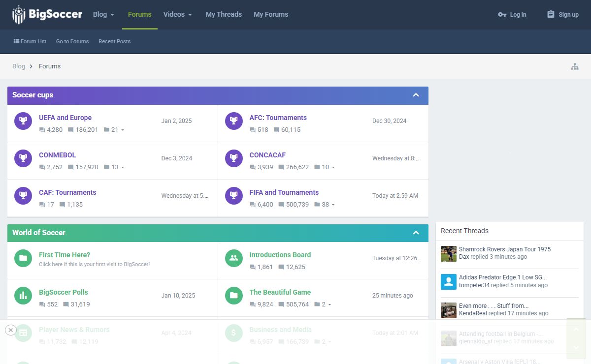Open Forum List in sub-navigation
The height and width of the screenshot is (364, 591).
30,41
